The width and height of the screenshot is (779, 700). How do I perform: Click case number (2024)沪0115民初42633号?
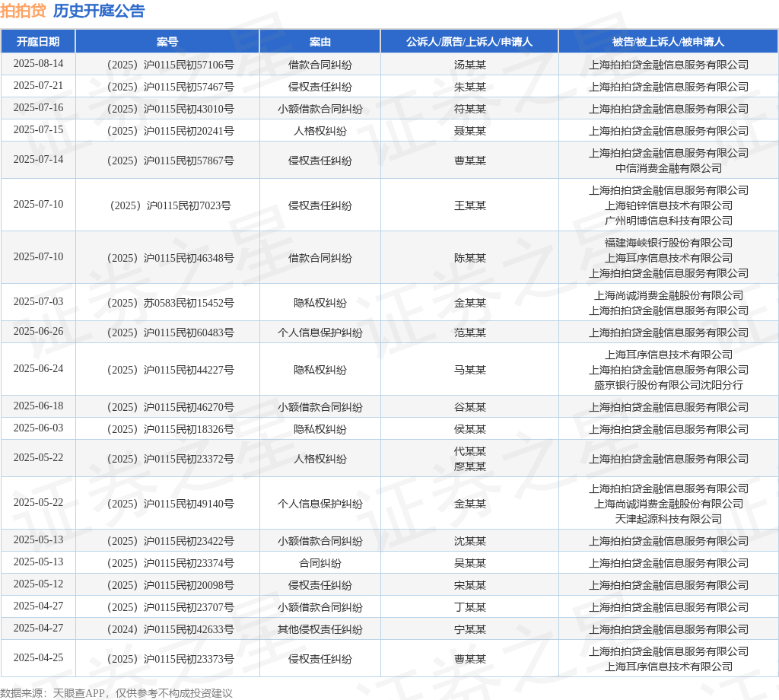tap(167, 629)
